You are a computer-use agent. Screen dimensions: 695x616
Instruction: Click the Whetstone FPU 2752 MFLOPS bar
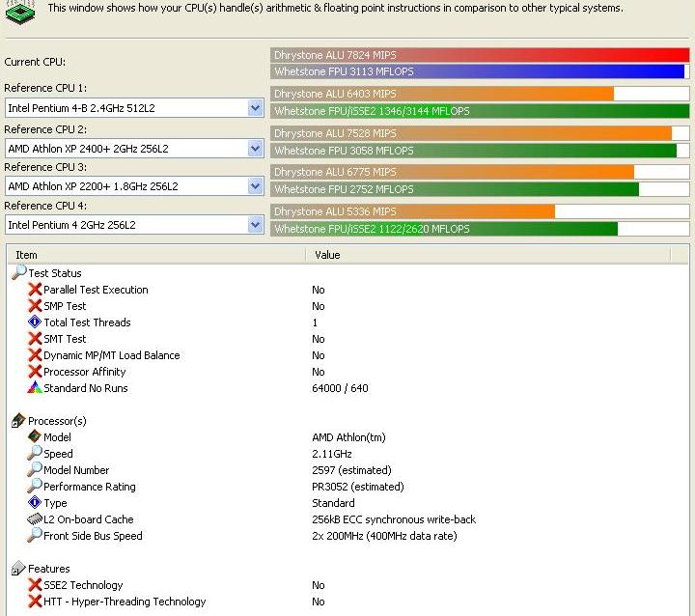pyautogui.click(x=480, y=189)
